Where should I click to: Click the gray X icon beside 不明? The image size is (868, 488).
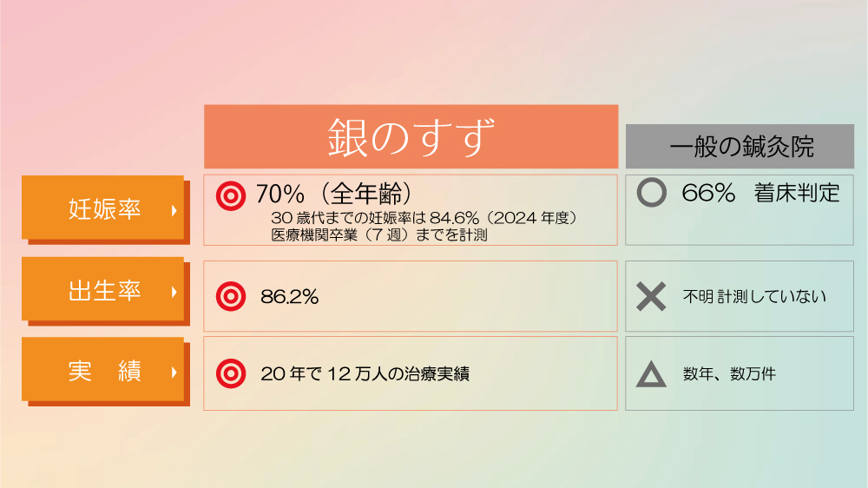tap(651, 297)
